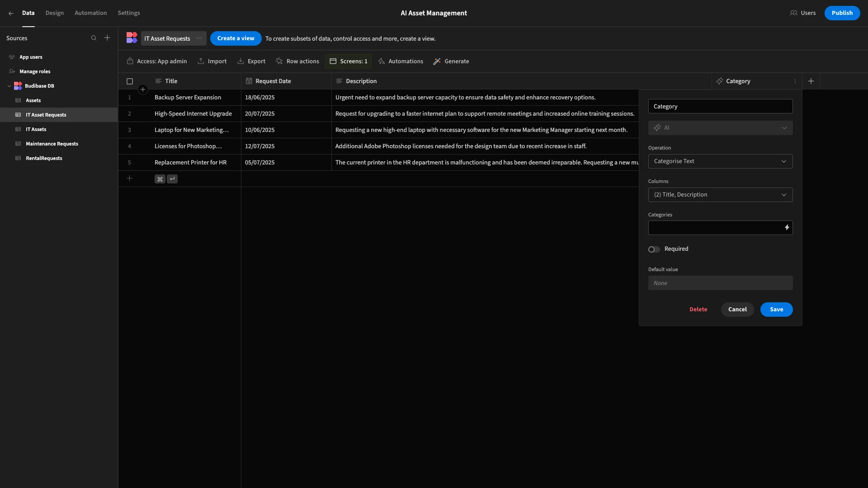Screen dimensions: 868x488
Task: Click the 10/06/2025 date cell
Action: pos(286,130)
